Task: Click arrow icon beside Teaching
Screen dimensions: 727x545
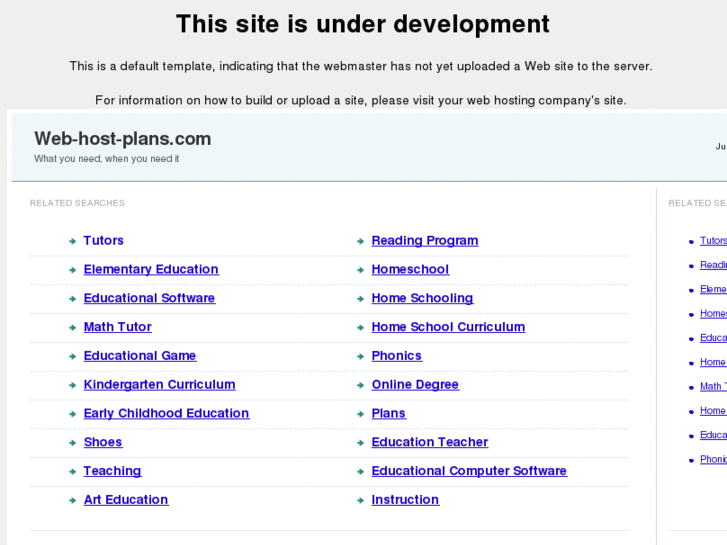Action: click(72, 471)
